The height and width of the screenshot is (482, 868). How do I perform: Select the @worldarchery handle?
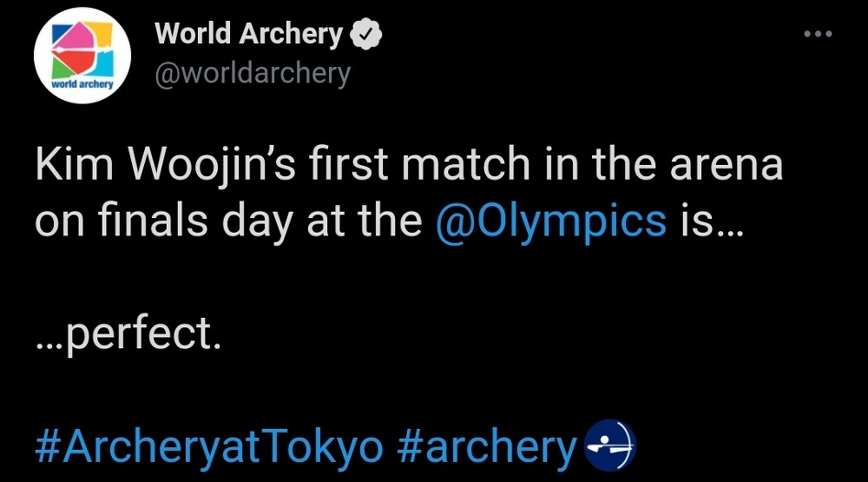[x=253, y=74]
